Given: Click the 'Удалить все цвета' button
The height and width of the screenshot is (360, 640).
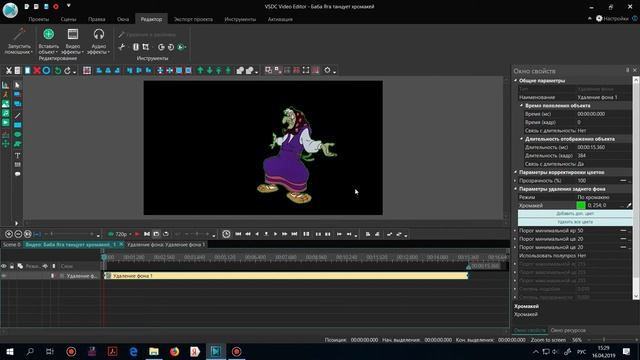Looking at the screenshot, I should [575, 222].
